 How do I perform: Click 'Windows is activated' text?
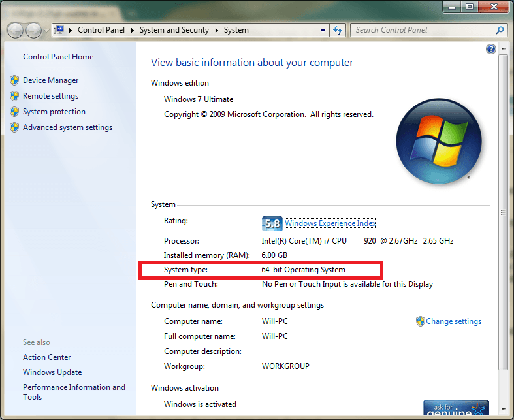point(200,404)
